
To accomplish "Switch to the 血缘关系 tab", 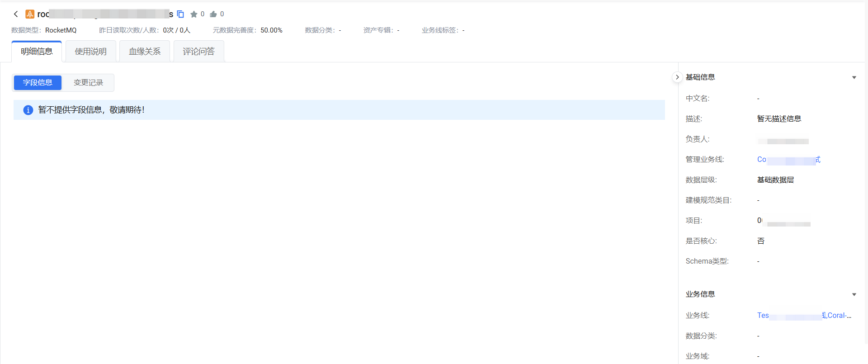I will 145,52.
